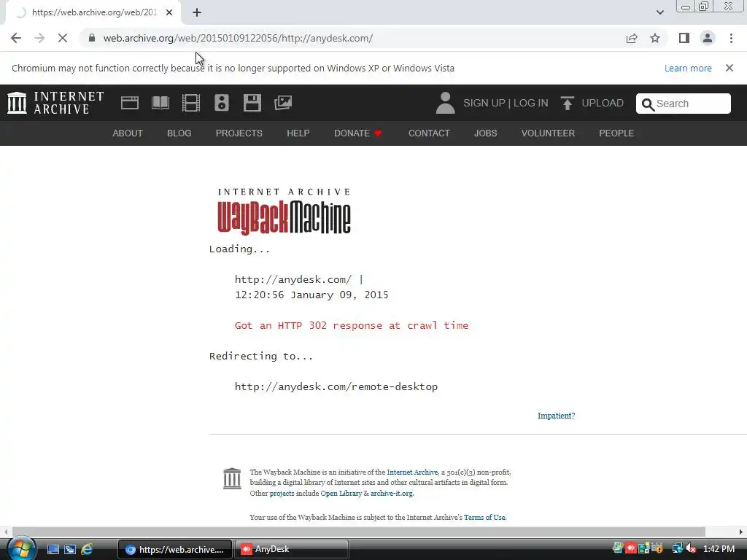The image size is (747, 560).
Task: Open the Chromium profile icon
Action: pyautogui.click(x=708, y=38)
